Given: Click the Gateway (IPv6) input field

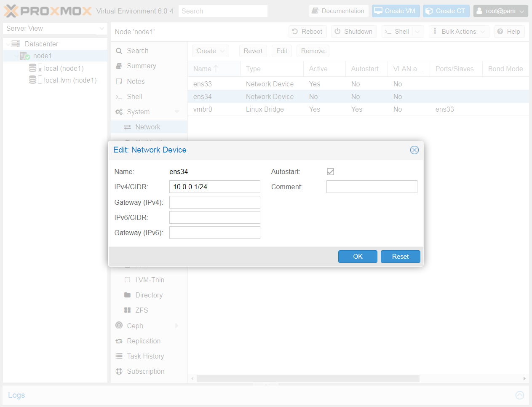Looking at the screenshot, I should [215, 233].
